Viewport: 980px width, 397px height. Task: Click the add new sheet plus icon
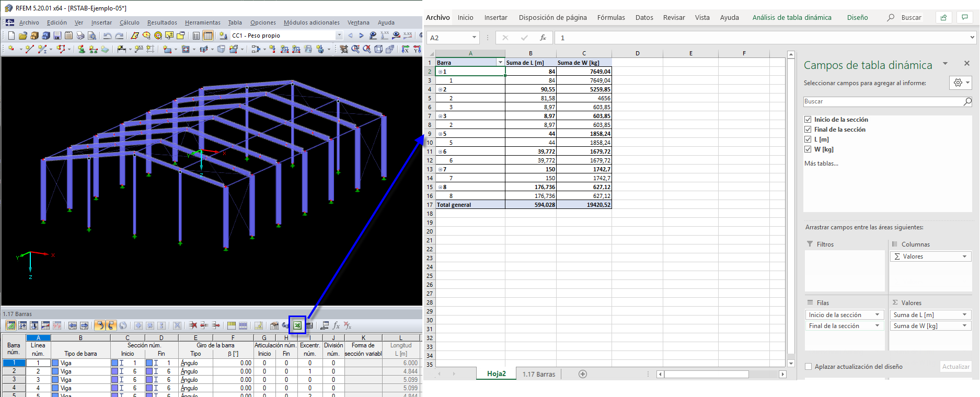pyautogui.click(x=583, y=374)
